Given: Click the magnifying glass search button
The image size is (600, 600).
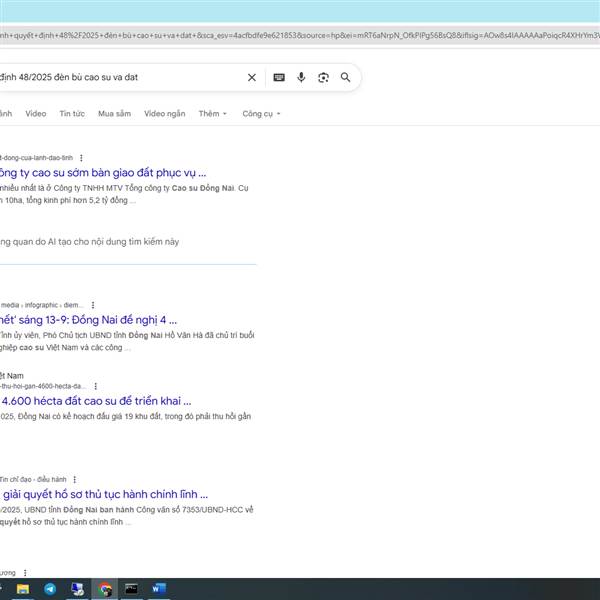Looking at the screenshot, I should [x=346, y=77].
